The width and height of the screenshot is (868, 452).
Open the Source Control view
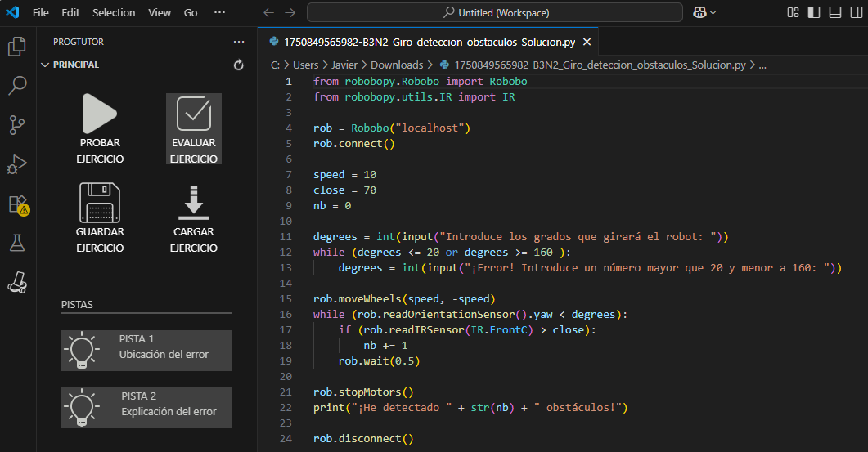[17, 124]
